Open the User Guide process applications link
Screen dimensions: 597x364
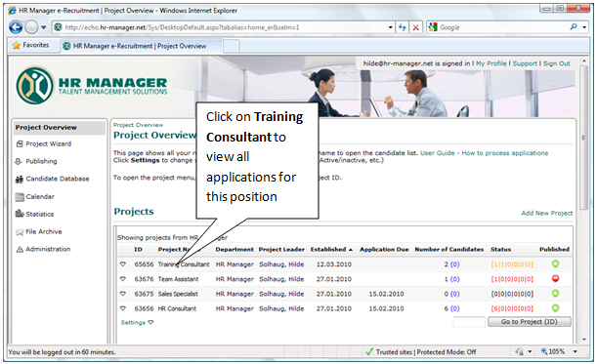(x=484, y=153)
